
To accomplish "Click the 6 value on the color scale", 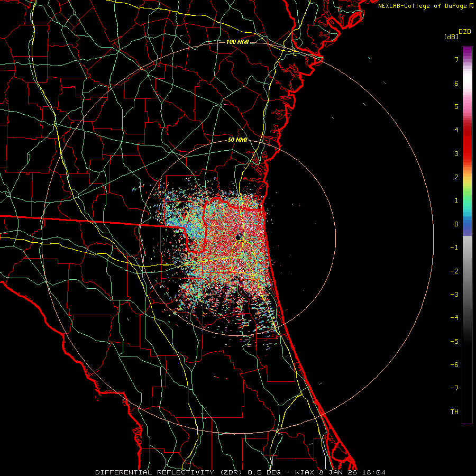I will click(x=456, y=83).
